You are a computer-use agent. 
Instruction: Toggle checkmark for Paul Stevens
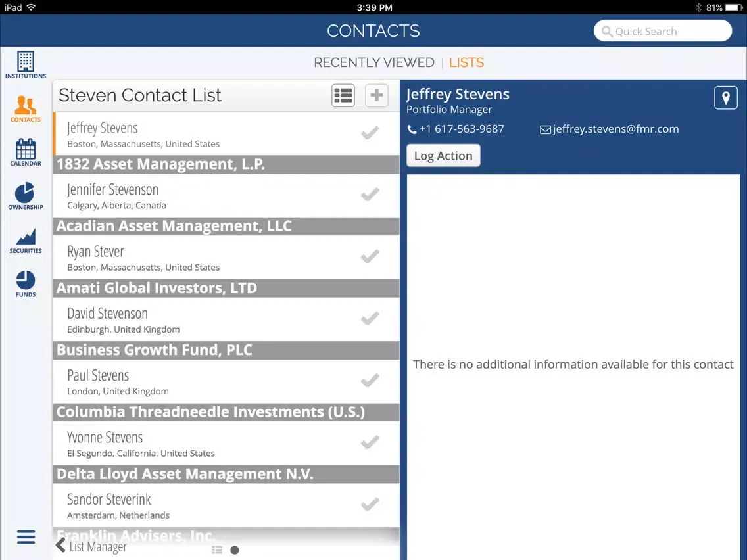[x=370, y=380]
